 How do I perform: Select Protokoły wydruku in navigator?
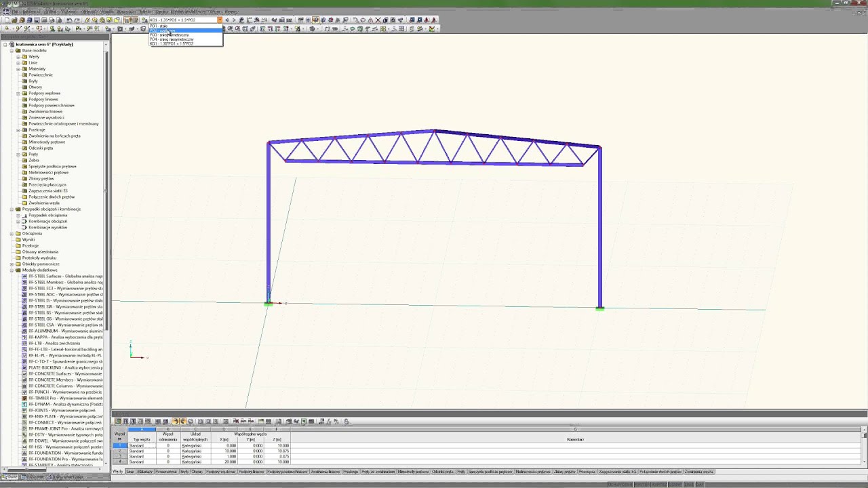click(39, 258)
